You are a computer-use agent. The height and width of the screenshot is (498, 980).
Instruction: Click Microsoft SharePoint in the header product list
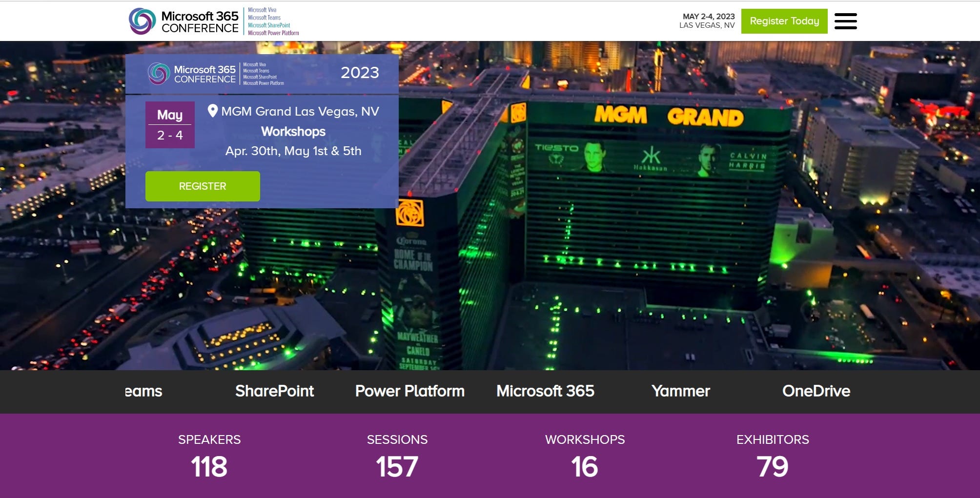[269, 25]
